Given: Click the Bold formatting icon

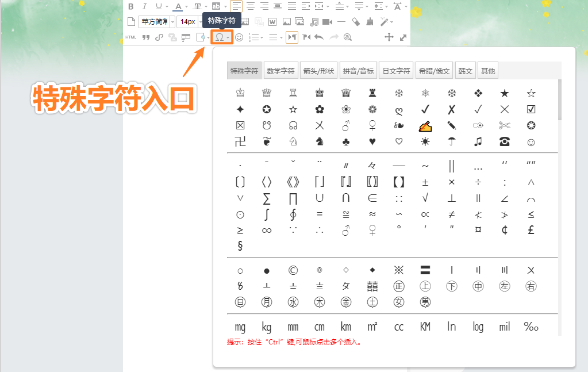Looking at the screenshot, I should point(130,7).
